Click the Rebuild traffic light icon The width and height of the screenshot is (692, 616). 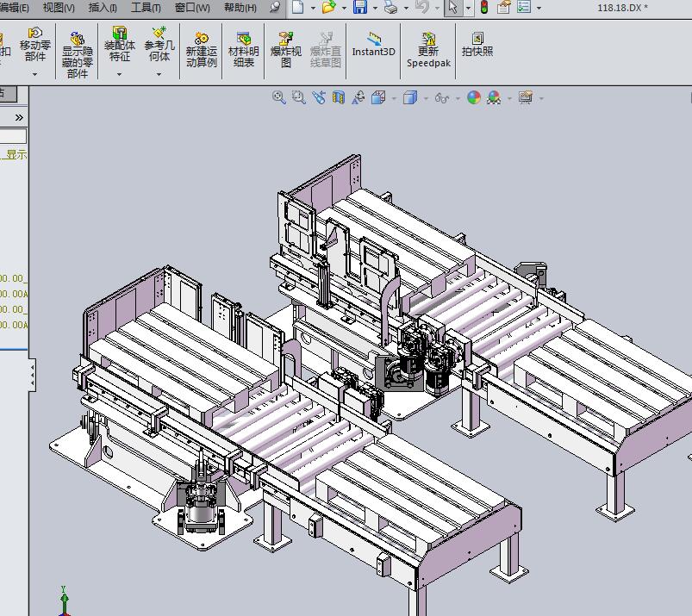click(x=484, y=7)
